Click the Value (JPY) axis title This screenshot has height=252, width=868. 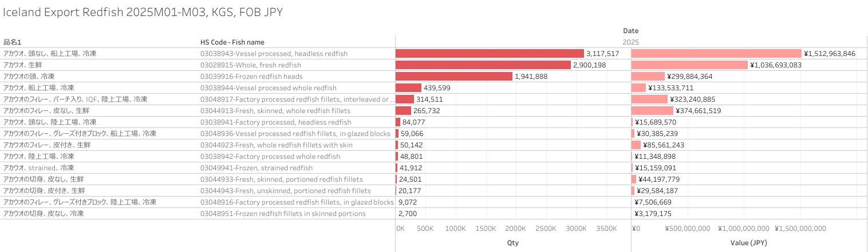[749, 243]
